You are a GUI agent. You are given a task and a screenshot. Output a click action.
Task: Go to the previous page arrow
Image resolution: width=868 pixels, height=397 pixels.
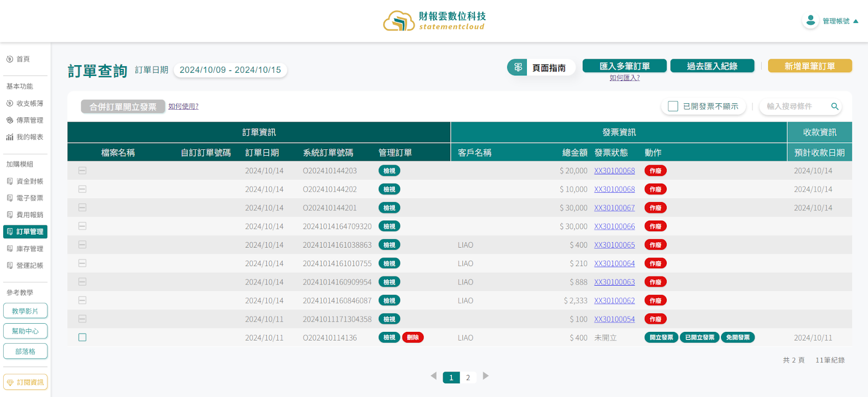[x=433, y=376]
